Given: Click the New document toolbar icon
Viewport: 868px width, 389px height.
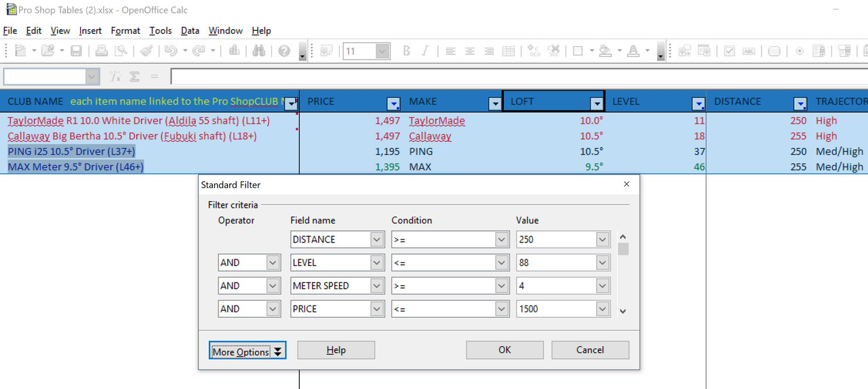Looking at the screenshot, I should click(x=20, y=51).
